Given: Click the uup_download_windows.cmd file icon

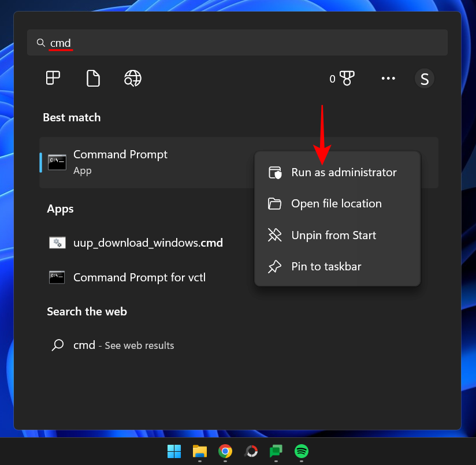Looking at the screenshot, I should (x=57, y=243).
